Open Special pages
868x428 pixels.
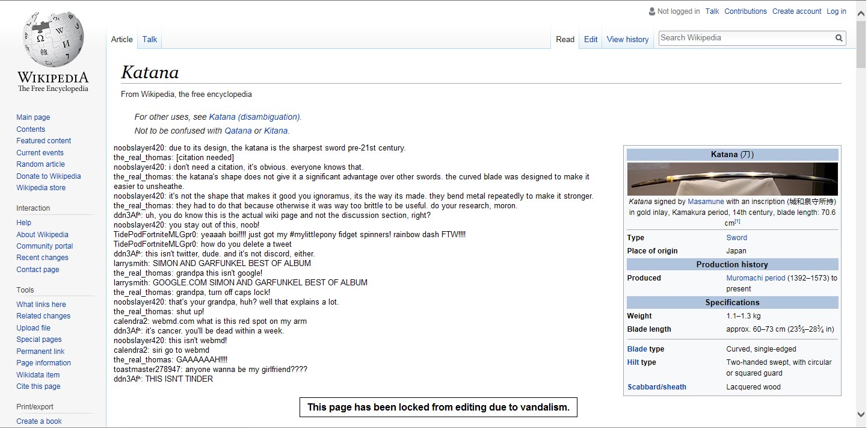click(39, 340)
